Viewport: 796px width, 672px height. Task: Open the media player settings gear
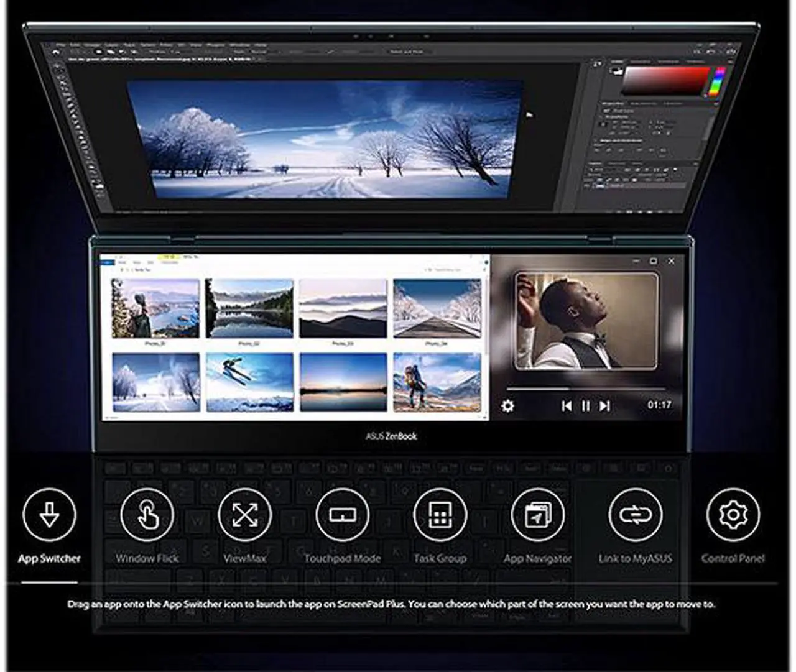click(x=507, y=406)
